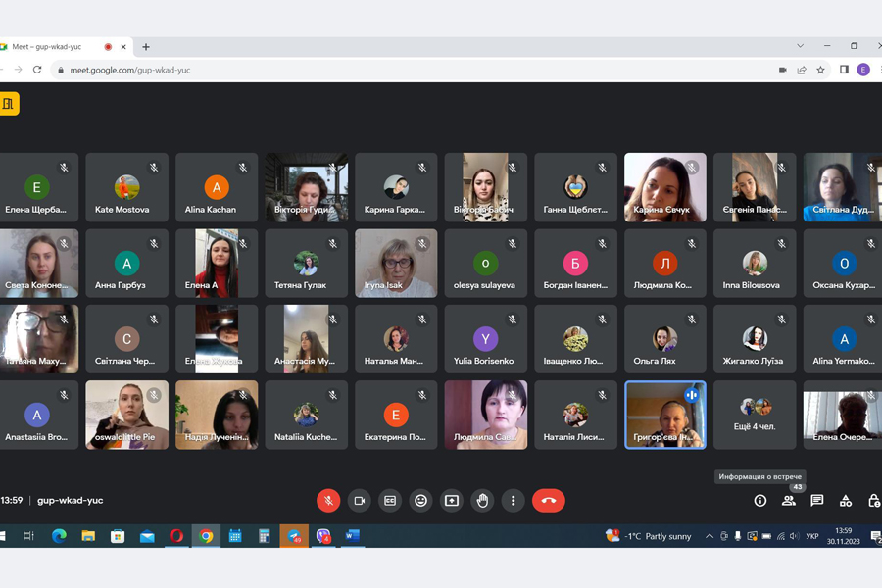Open Microsoft Store from taskbar

click(x=118, y=536)
